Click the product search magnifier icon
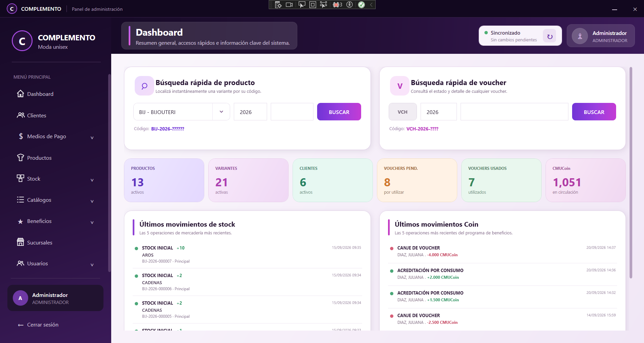 point(144,86)
